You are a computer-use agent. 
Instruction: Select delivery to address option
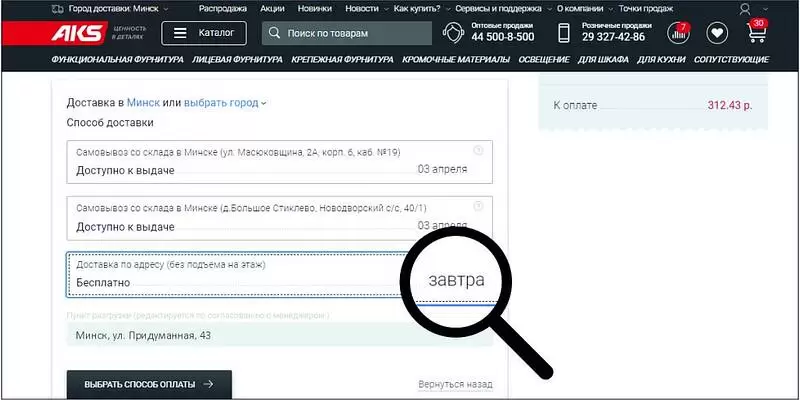coord(240,273)
